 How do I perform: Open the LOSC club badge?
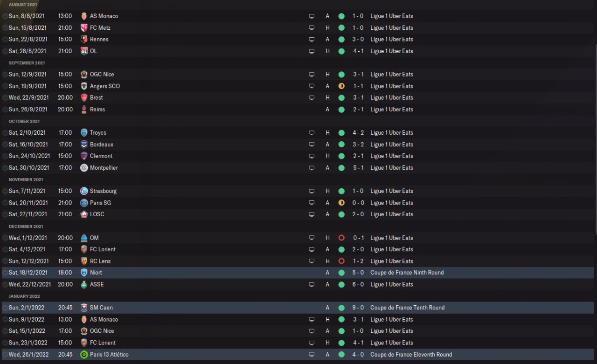pos(84,214)
